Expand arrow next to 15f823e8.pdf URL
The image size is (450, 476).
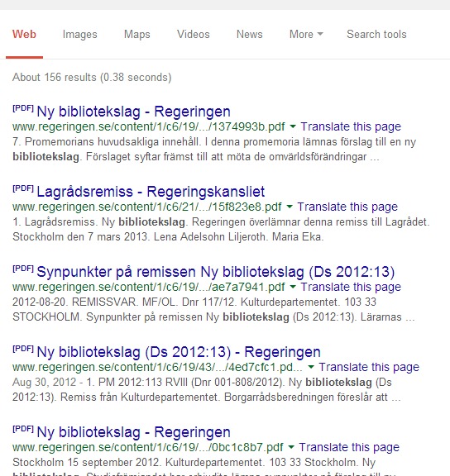pos(290,207)
